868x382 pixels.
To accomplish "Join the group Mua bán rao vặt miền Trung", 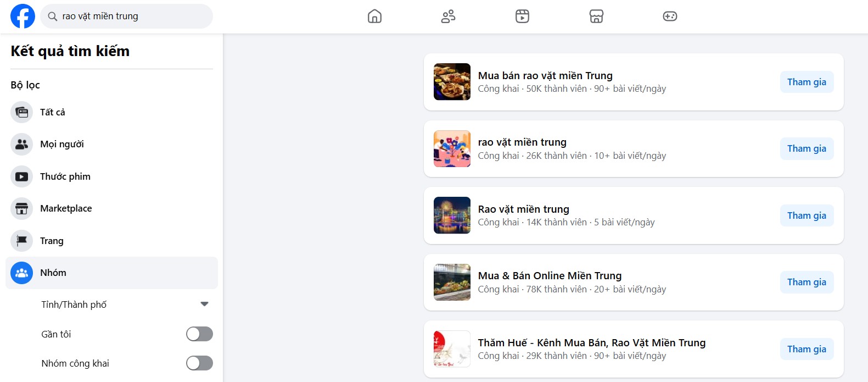I will 806,81.
